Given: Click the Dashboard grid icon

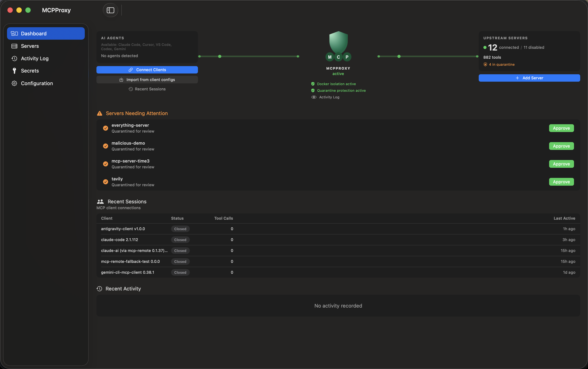Looking at the screenshot, I should click(14, 33).
